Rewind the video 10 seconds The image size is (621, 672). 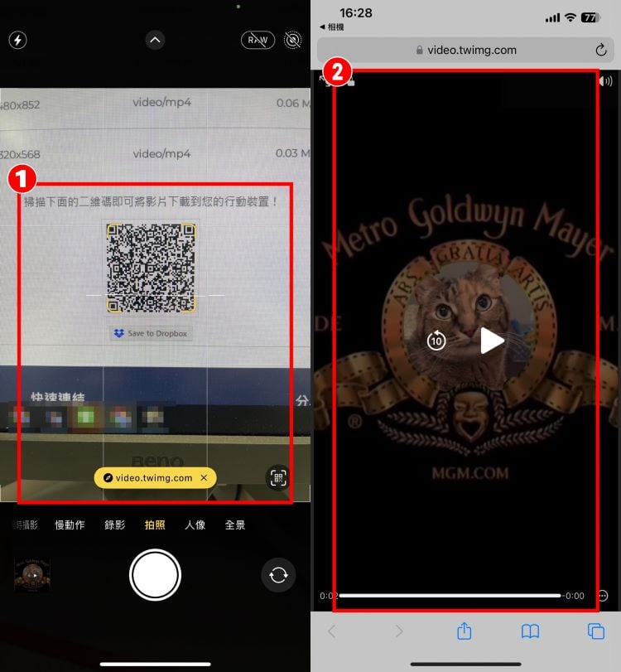pyautogui.click(x=436, y=341)
